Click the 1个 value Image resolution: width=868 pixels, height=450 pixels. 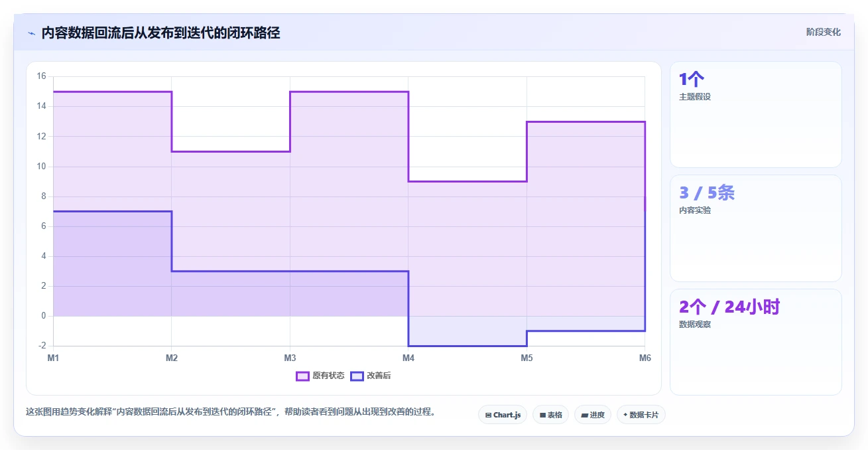692,80
